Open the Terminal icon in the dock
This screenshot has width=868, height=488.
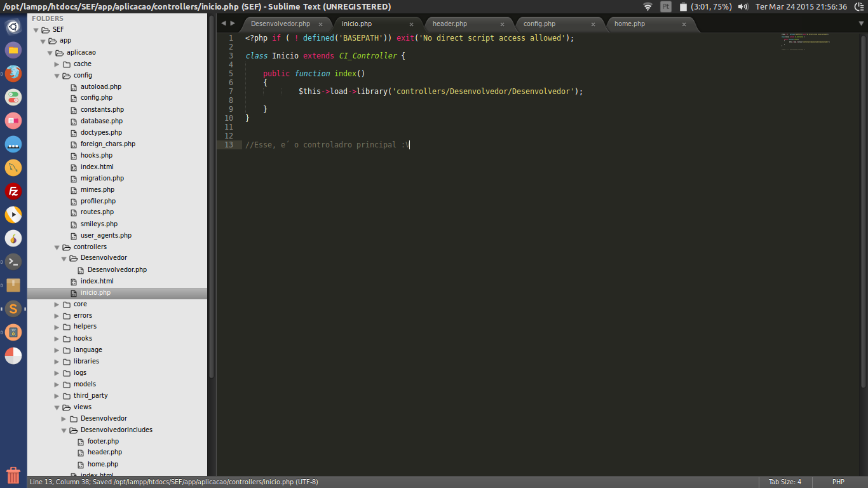click(13, 261)
